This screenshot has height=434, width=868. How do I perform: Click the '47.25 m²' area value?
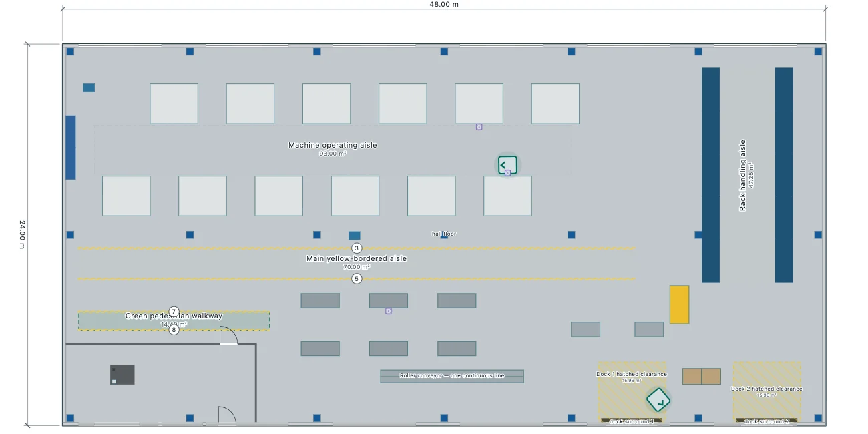click(751, 175)
